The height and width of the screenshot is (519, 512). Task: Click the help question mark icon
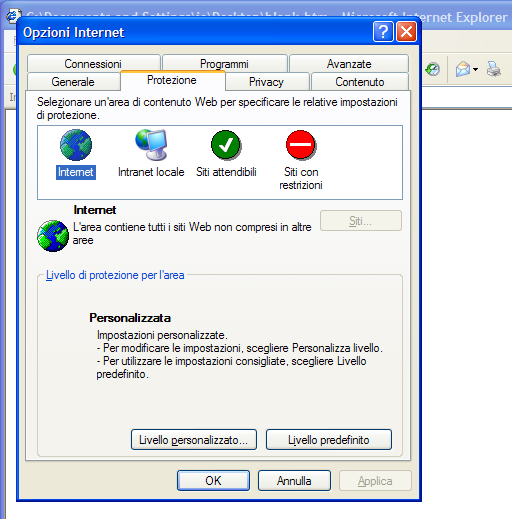pos(383,32)
